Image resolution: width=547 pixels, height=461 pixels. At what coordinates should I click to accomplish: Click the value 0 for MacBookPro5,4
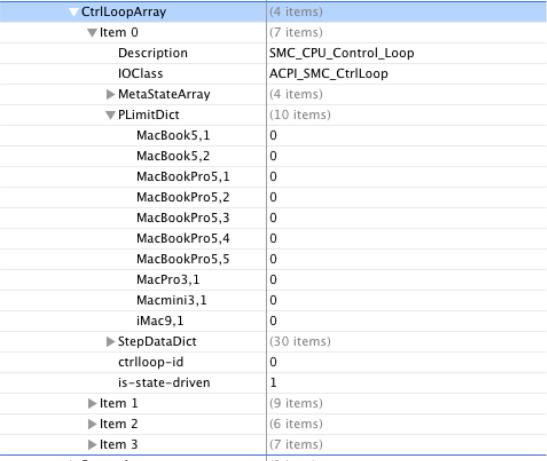click(273, 238)
